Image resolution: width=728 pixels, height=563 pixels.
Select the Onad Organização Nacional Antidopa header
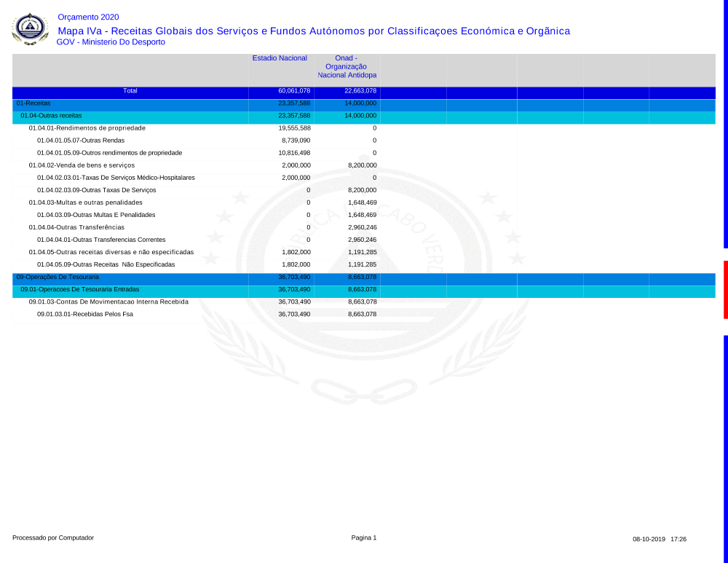pyautogui.click(x=347, y=66)
